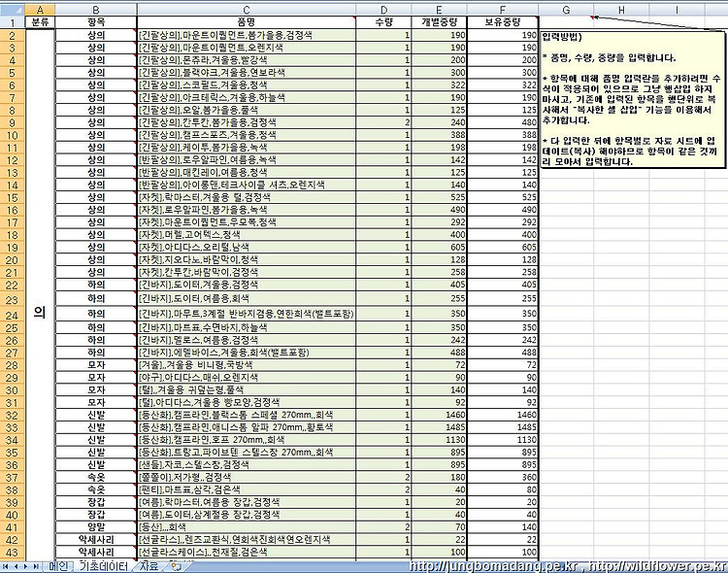Select the 아이롱맨,테크사이클 셔츠 item cell
Image resolution: width=728 pixels, height=573 pixels.
pyautogui.click(x=247, y=185)
